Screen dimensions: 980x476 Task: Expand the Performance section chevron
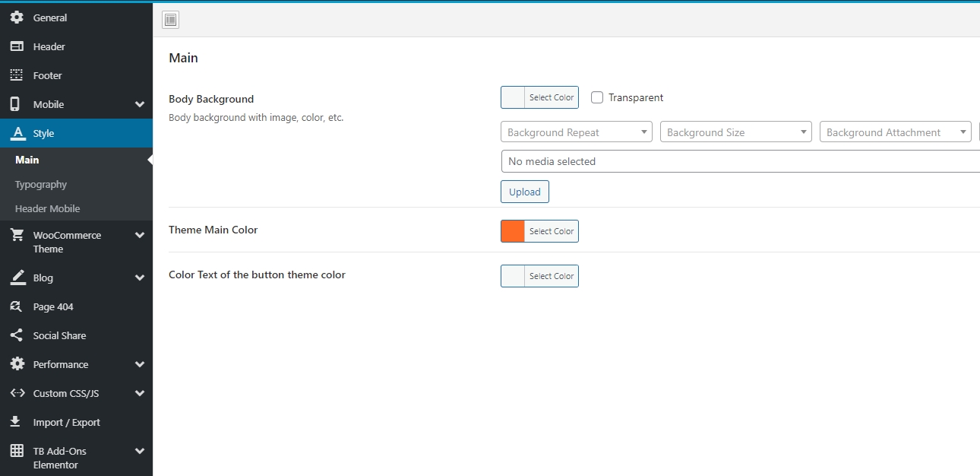pyautogui.click(x=140, y=364)
